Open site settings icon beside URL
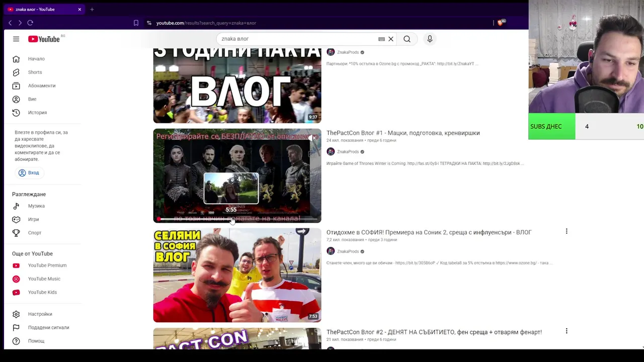The height and width of the screenshot is (362, 644). pyautogui.click(x=149, y=23)
